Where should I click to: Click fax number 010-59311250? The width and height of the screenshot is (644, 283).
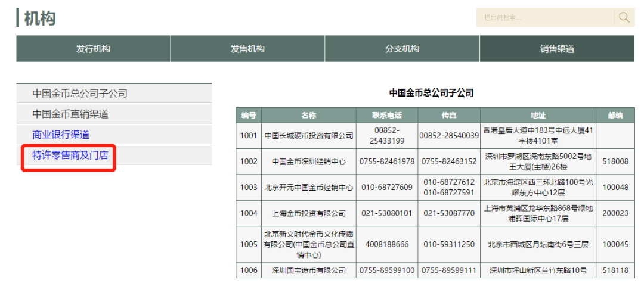pos(449,244)
